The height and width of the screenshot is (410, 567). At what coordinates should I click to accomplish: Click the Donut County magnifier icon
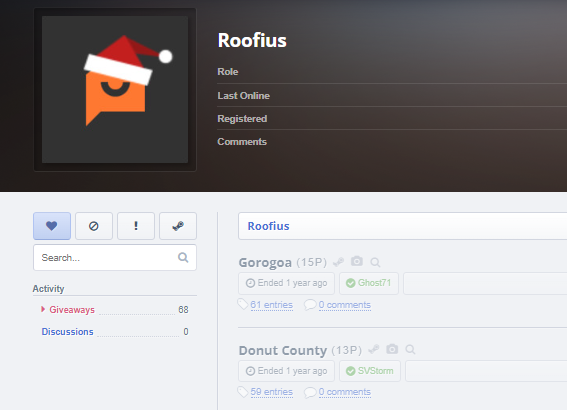[x=410, y=350]
